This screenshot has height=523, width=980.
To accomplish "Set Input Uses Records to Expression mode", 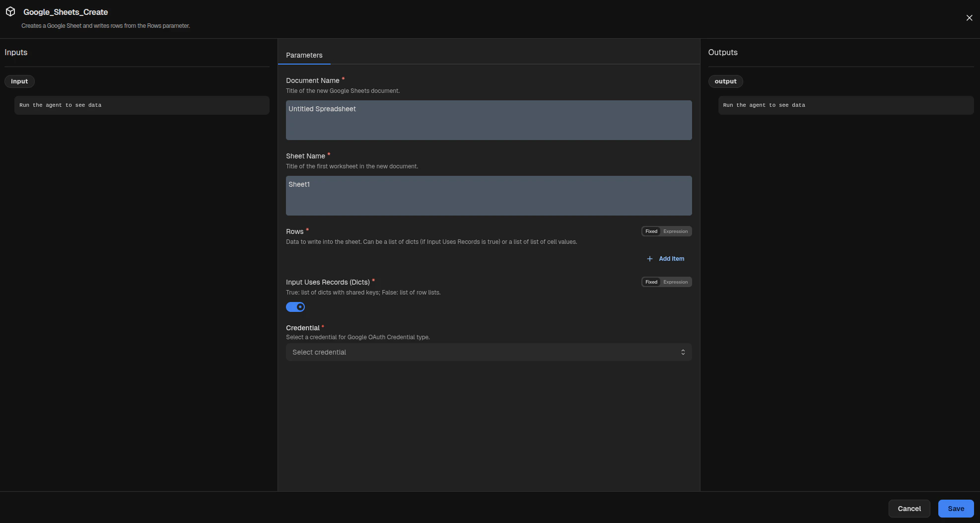I will pos(675,282).
